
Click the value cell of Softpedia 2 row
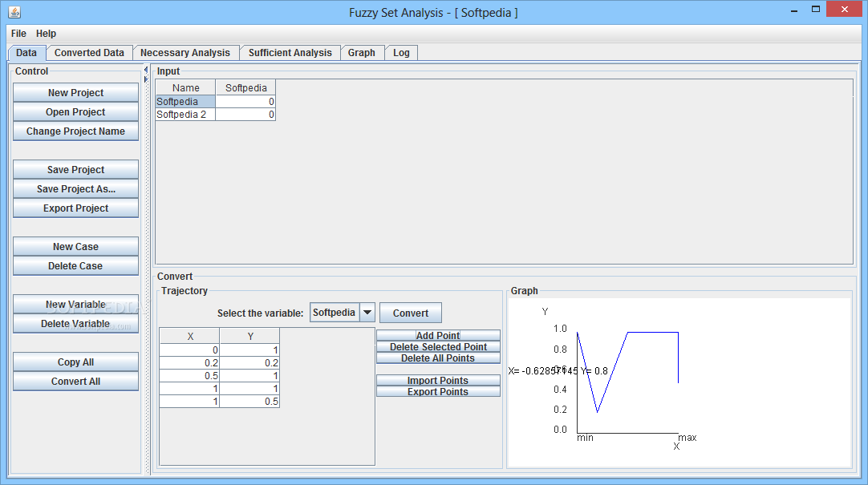pos(245,115)
